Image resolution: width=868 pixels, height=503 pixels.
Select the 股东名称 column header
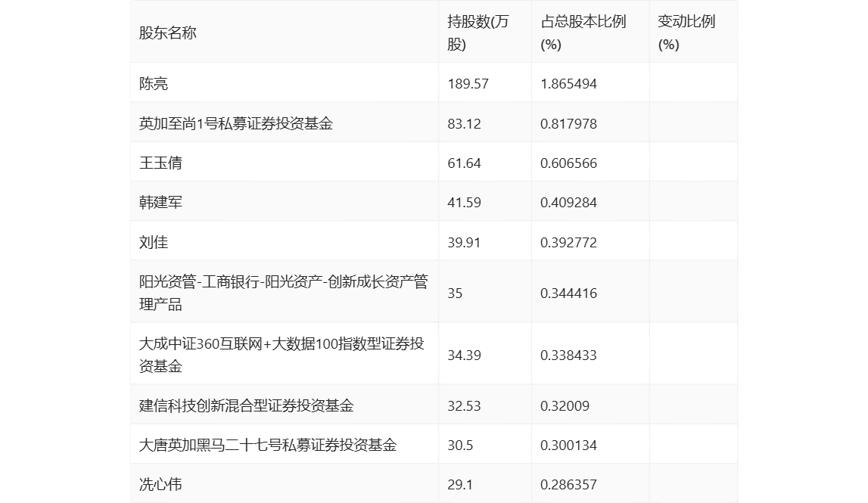click(168, 33)
